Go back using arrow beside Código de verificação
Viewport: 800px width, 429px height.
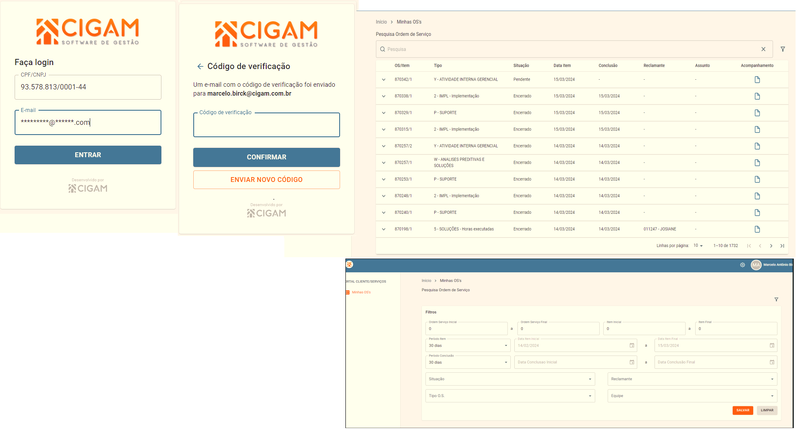[x=200, y=66]
